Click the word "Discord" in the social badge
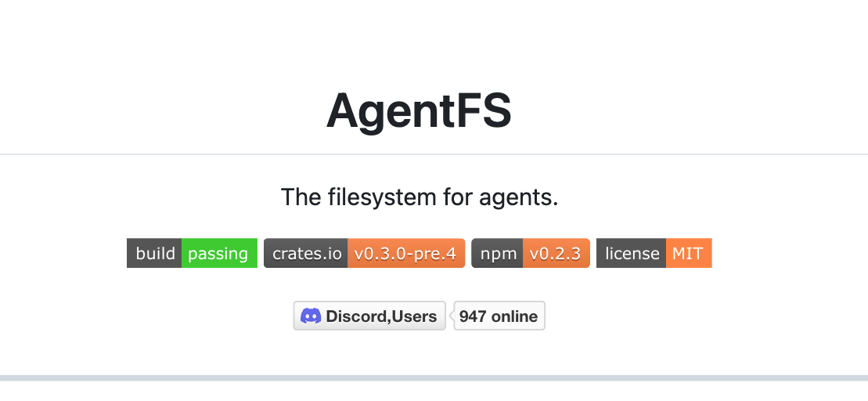868x401 pixels. pos(352,316)
